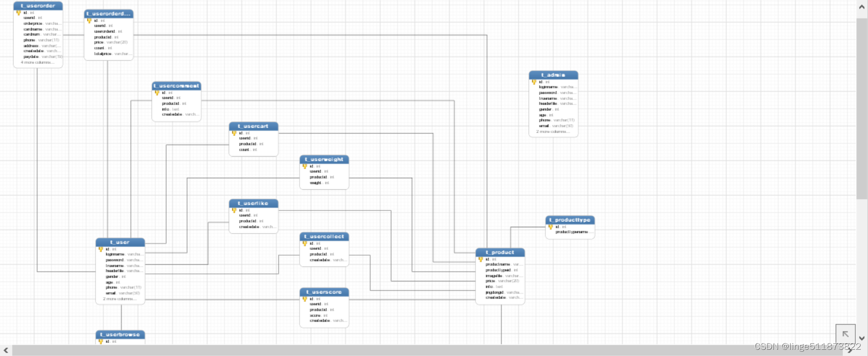Click the 'count : int' column in t_usercart
Image resolution: width=868 pixels, height=356 pixels.
(248, 150)
